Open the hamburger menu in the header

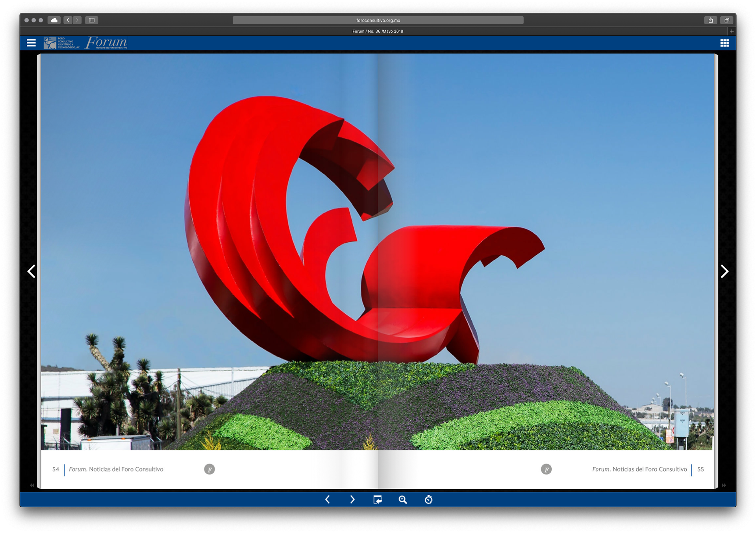[x=31, y=43]
